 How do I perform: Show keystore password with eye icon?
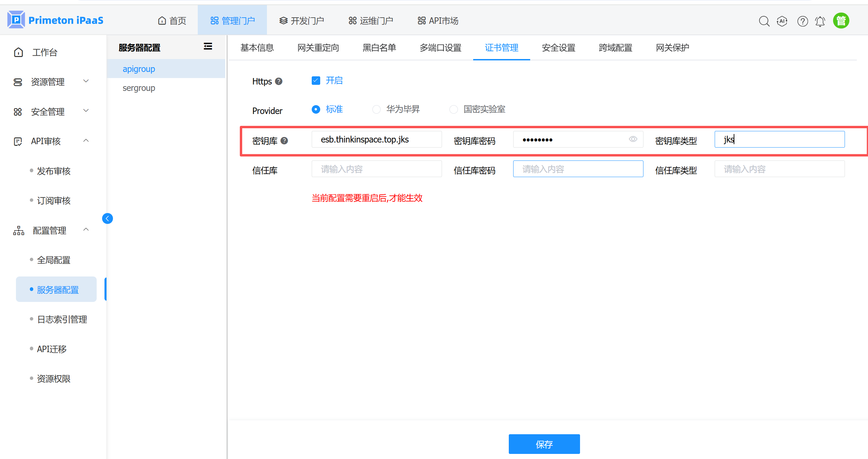coord(633,139)
